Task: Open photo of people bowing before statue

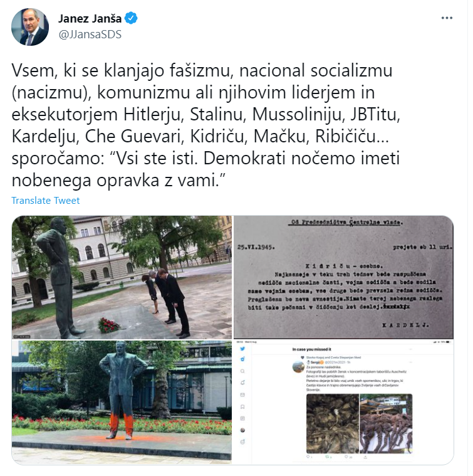Action: pos(122,277)
